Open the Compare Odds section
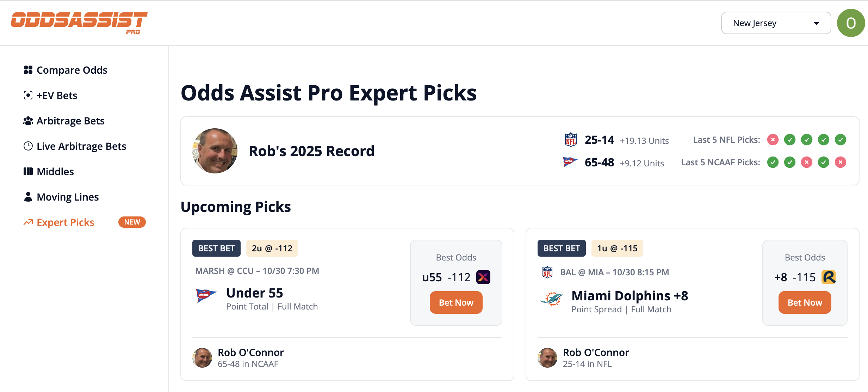The image size is (868, 392). [72, 70]
